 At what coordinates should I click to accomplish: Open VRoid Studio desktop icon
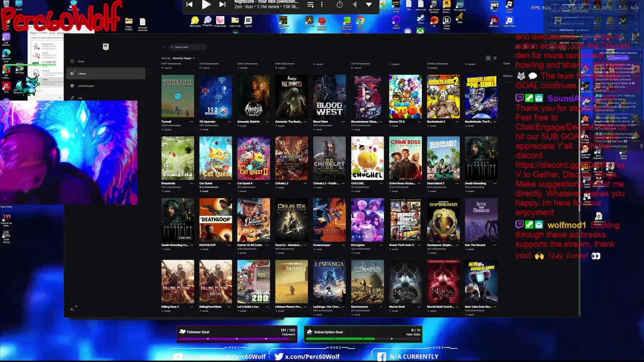pyautogui.click(x=195, y=21)
